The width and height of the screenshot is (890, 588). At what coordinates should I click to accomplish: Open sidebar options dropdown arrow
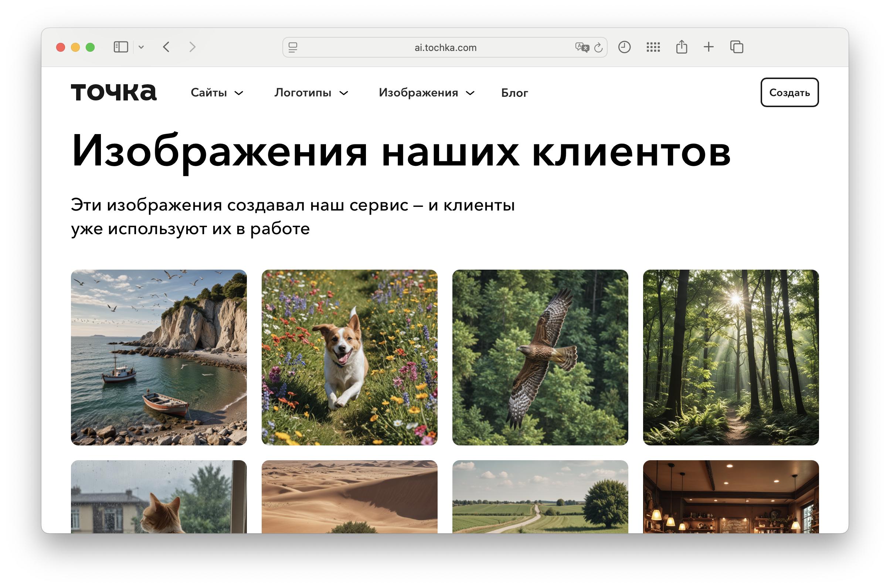tap(141, 47)
